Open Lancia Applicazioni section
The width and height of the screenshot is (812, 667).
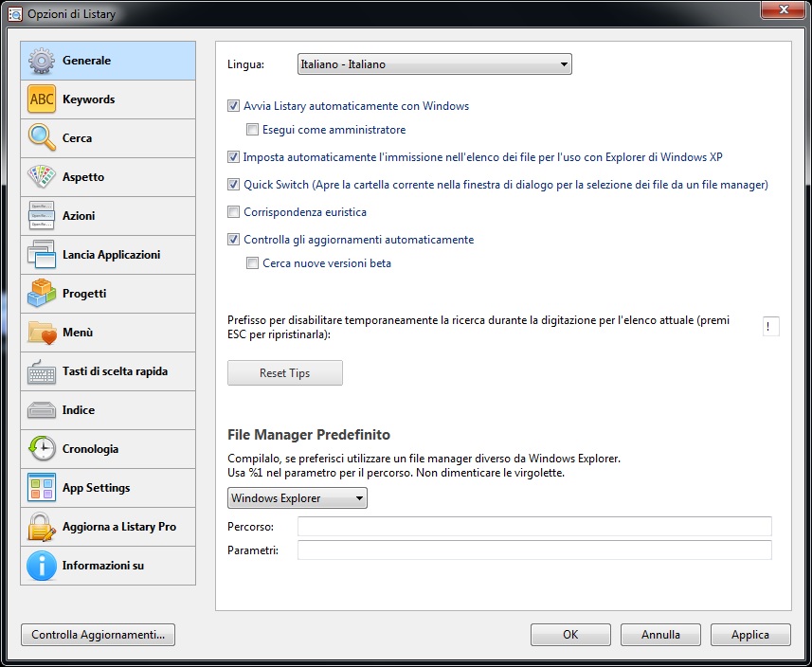tap(108, 255)
